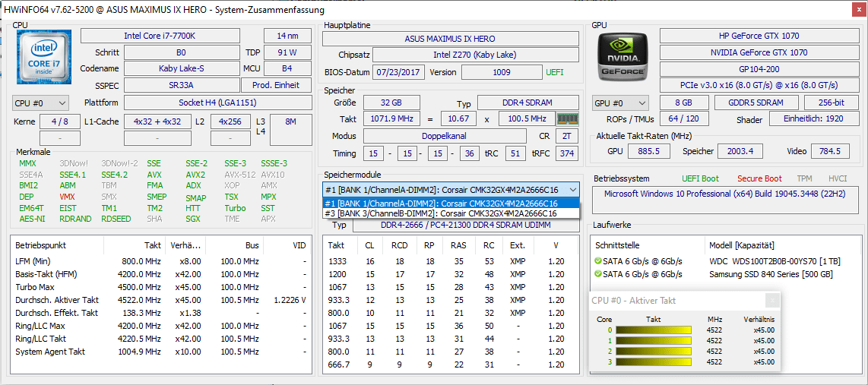Click the Intel Core i7-7700K name field
This screenshot has height=385, width=868.
(x=160, y=36)
